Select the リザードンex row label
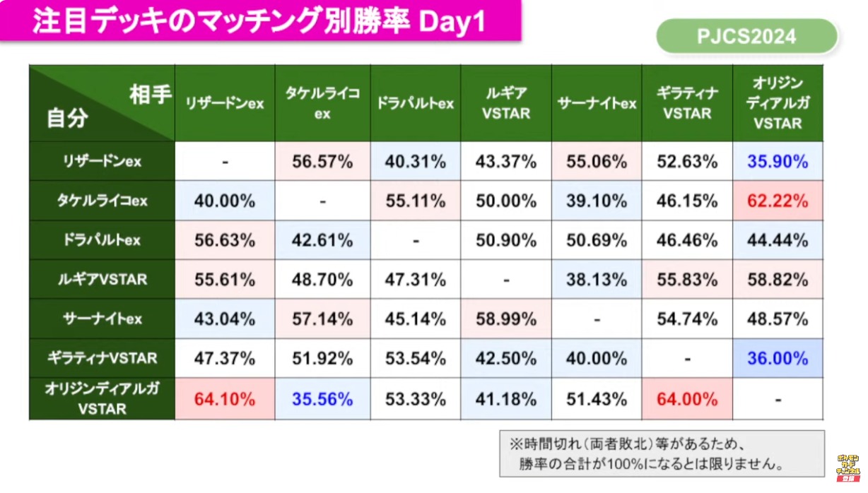This screenshot has width=868, height=493. click(x=102, y=161)
